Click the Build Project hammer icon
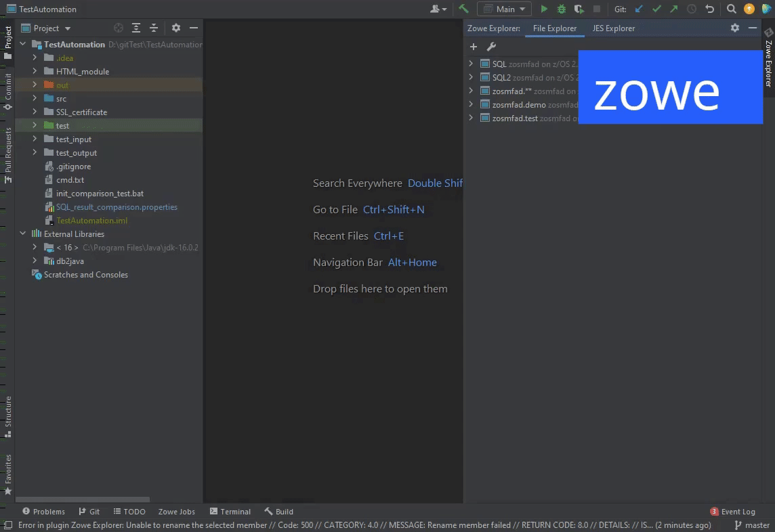 [463, 9]
